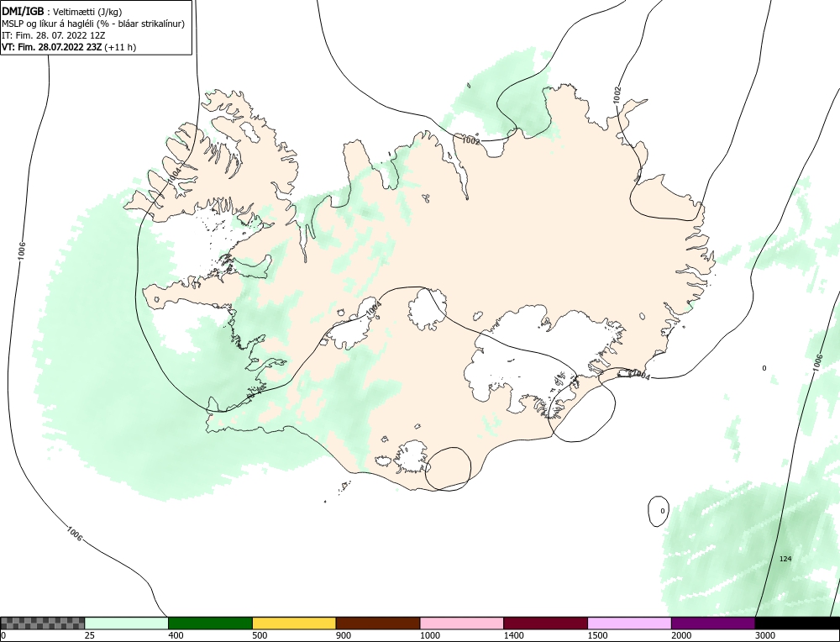The height and width of the screenshot is (642, 840).
Task: Select the '1000' legend tick label
Action: 429,635
